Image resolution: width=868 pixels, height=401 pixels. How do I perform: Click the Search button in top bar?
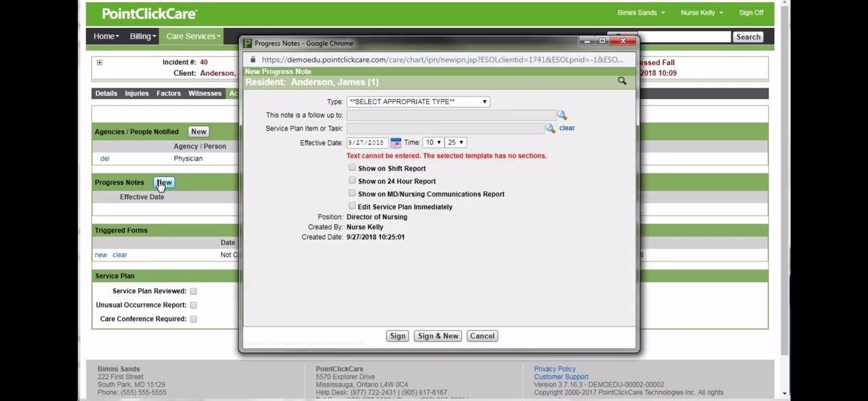(x=748, y=37)
